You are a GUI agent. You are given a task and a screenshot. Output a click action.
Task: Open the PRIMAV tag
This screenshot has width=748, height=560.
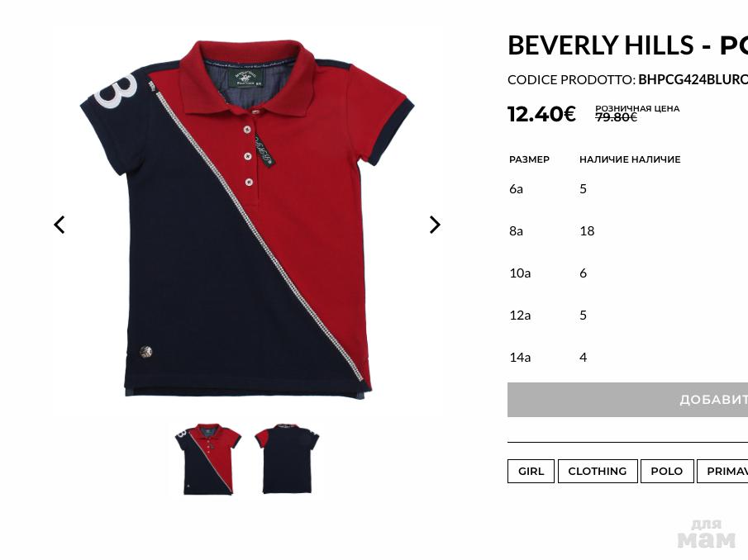tap(722, 471)
